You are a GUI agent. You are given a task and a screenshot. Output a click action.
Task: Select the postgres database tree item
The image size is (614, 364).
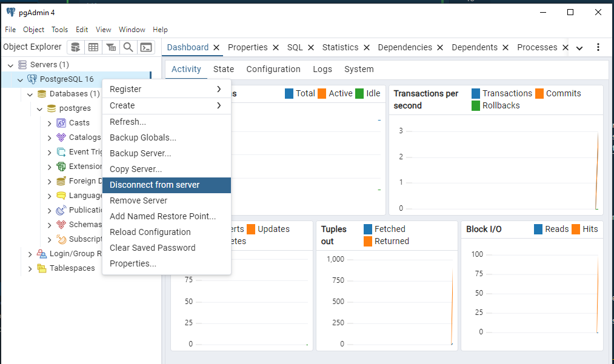(x=75, y=108)
